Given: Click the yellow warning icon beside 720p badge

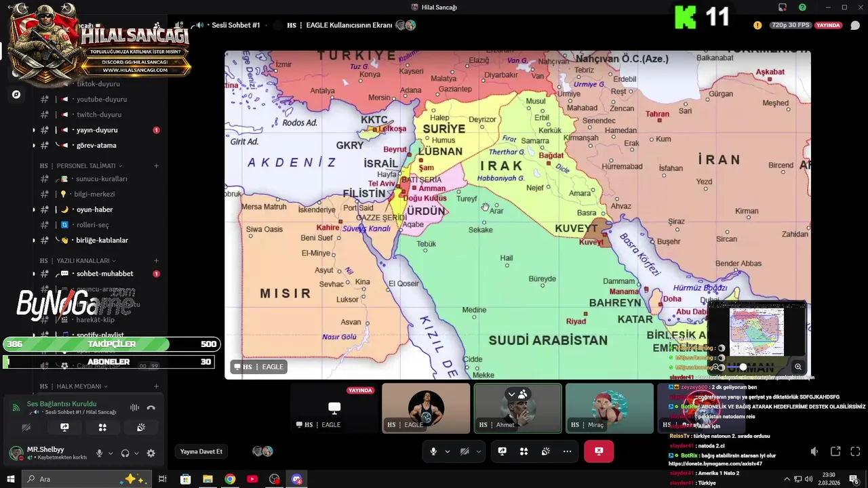Looking at the screenshot, I should coord(757,25).
